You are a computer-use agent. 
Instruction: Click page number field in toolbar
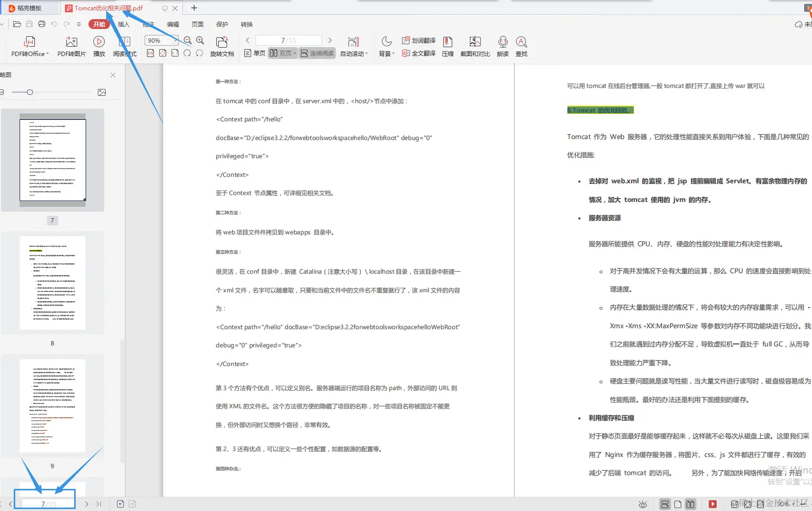(x=289, y=40)
